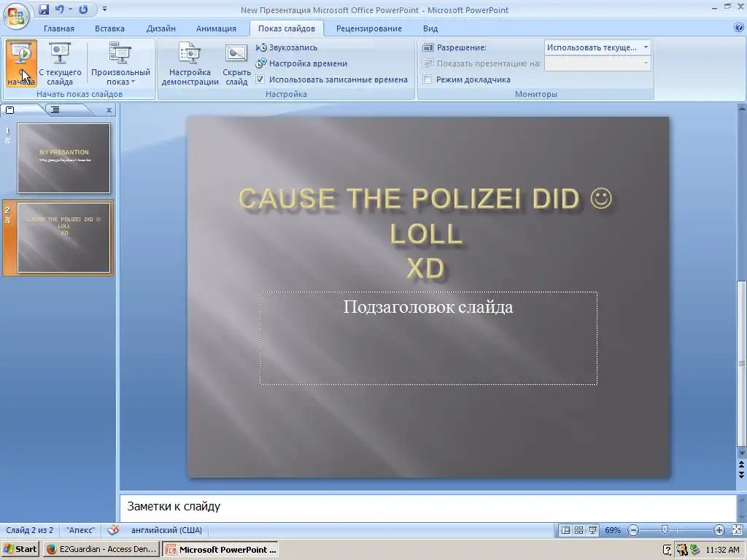Click английский (США) language indicator

(167, 530)
